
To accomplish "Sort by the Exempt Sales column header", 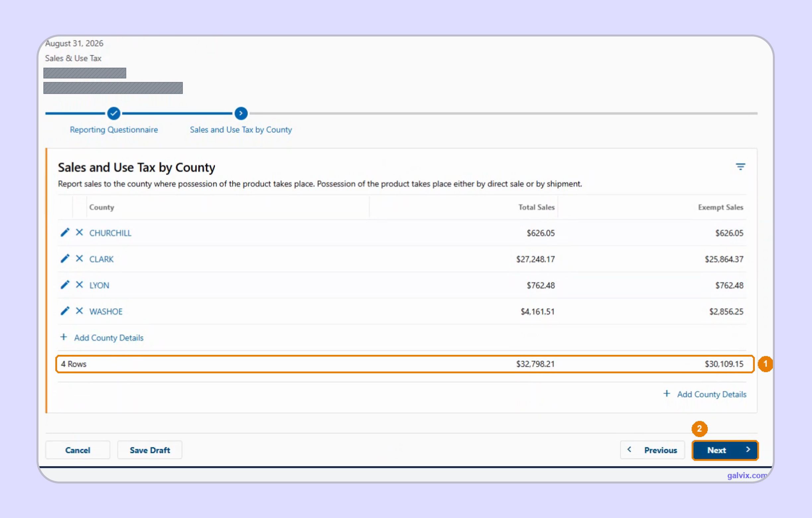I will pos(720,207).
